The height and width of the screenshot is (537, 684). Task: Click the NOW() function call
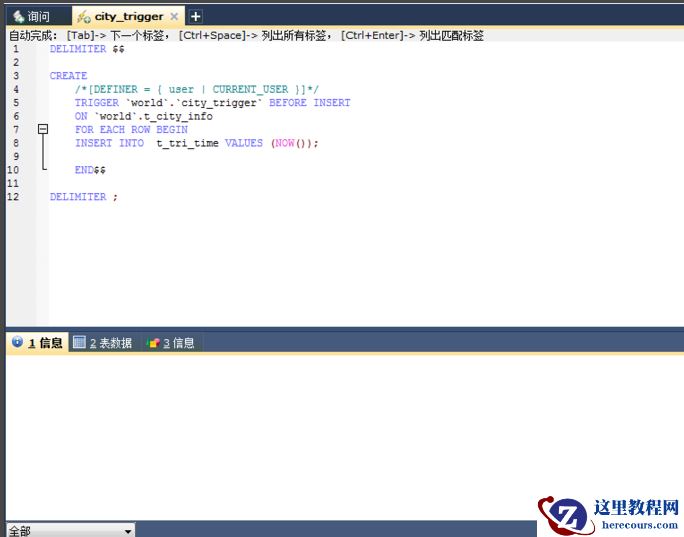pyautogui.click(x=291, y=143)
